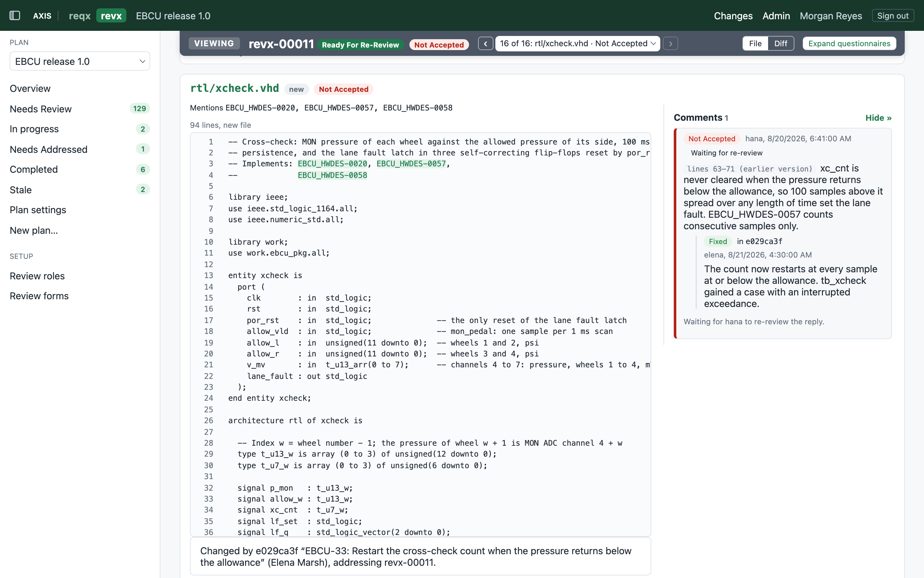Click 'Fixed' badge in elena's reply

click(x=718, y=241)
